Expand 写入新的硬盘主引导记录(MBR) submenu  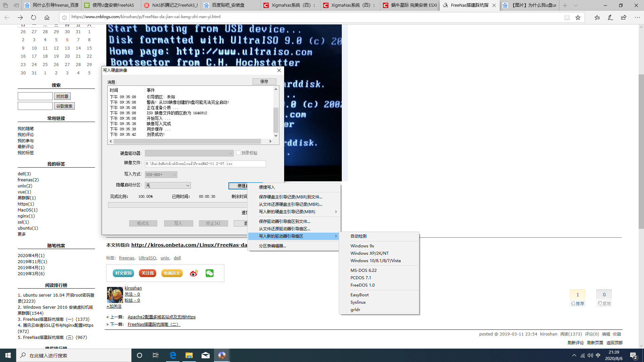coord(294,212)
